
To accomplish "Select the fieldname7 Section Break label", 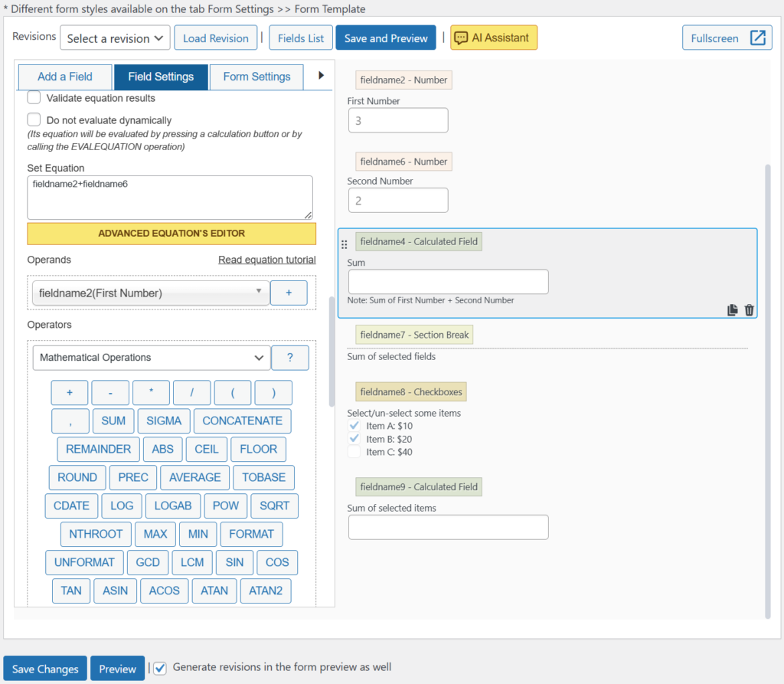I will 414,335.
